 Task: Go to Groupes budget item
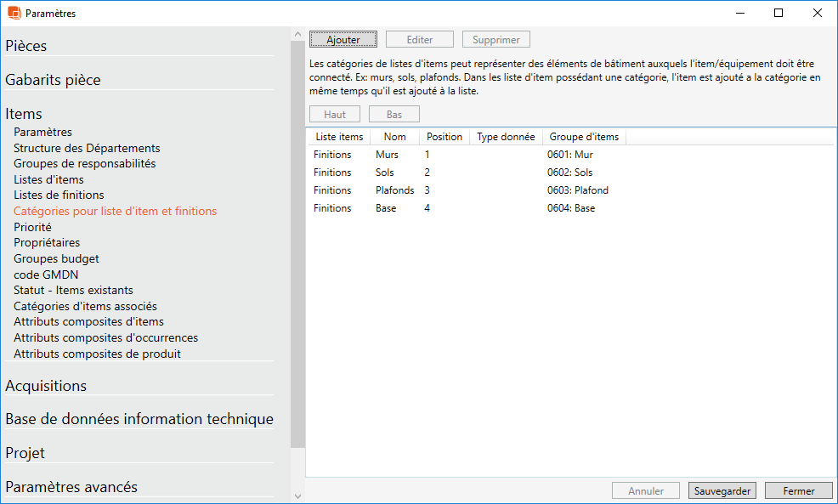tap(56, 258)
